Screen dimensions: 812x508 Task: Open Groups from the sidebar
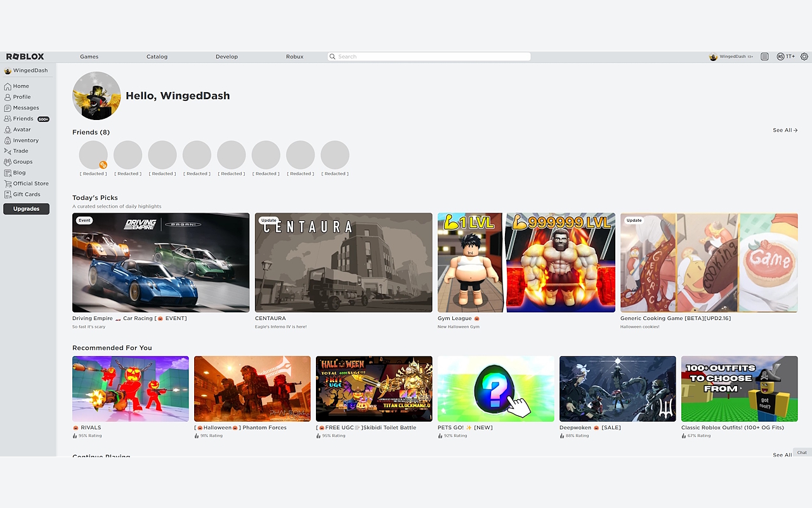point(6,161)
